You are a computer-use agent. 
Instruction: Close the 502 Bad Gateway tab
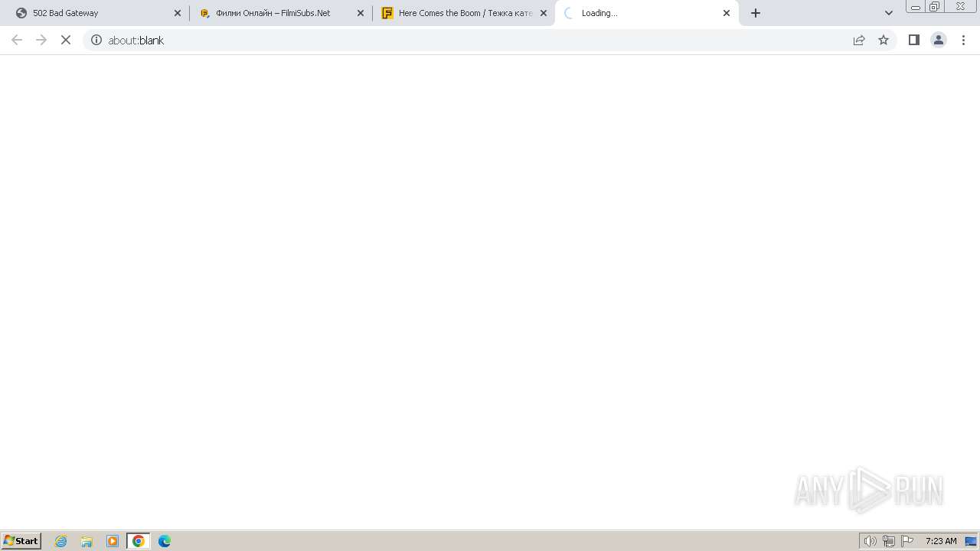[178, 13]
